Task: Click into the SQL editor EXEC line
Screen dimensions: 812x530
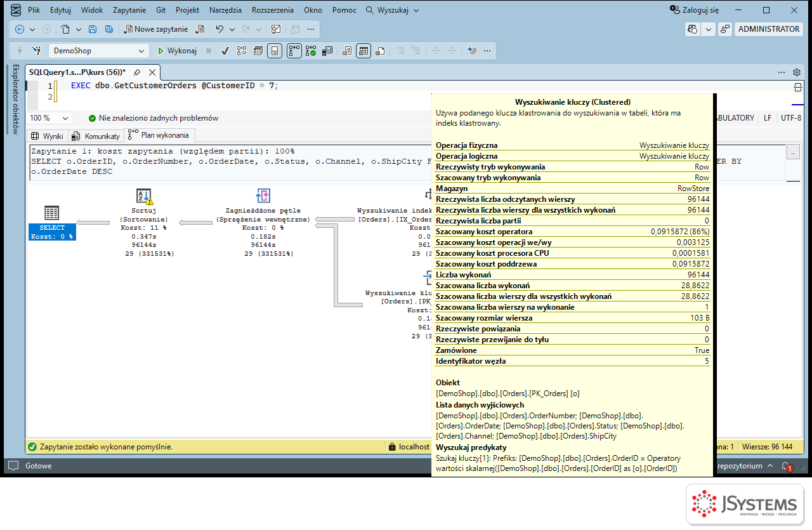Action: (x=174, y=86)
